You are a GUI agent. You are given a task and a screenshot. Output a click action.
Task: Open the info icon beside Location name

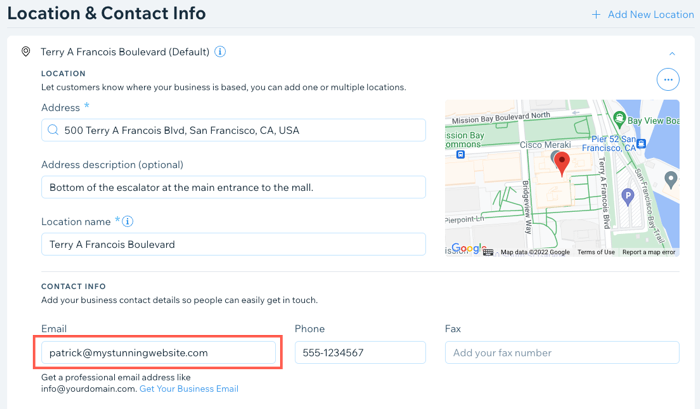tap(128, 221)
